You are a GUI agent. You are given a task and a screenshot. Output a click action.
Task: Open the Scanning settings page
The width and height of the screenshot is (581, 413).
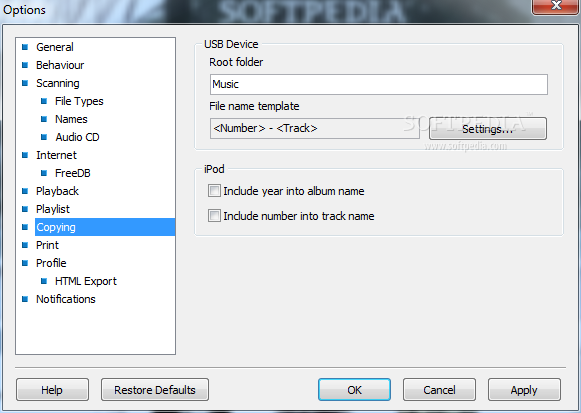coord(58,83)
